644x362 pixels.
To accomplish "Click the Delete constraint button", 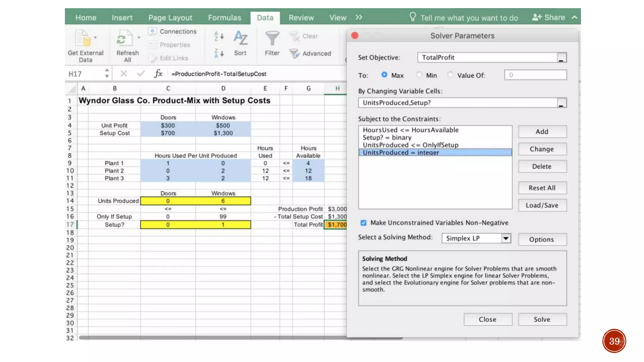I will pos(542,166).
